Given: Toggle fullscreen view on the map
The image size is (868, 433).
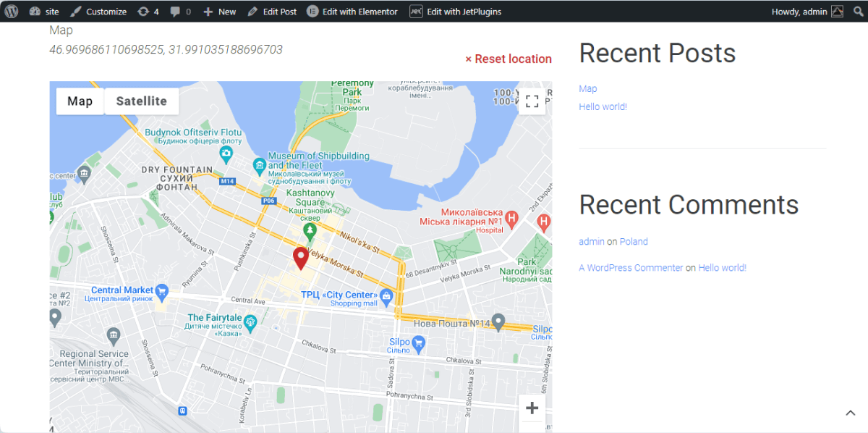Looking at the screenshot, I should pyautogui.click(x=532, y=101).
